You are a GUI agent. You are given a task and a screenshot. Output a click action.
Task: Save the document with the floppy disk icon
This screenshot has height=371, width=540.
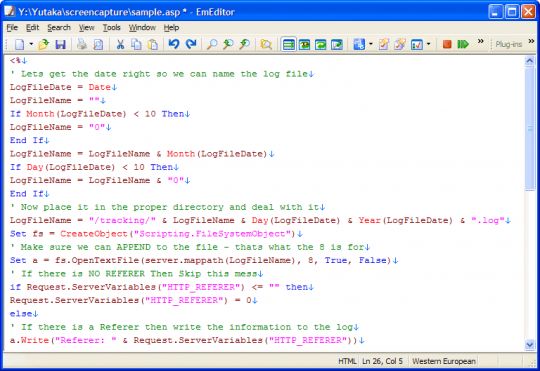(60, 44)
